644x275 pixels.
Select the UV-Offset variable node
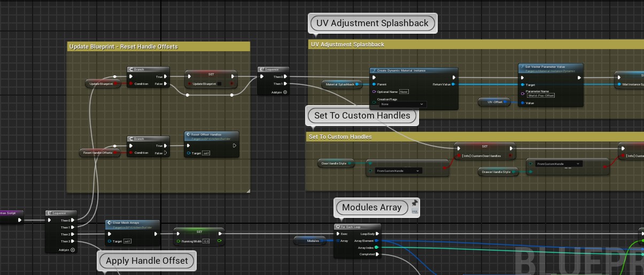(x=495, y=102)
